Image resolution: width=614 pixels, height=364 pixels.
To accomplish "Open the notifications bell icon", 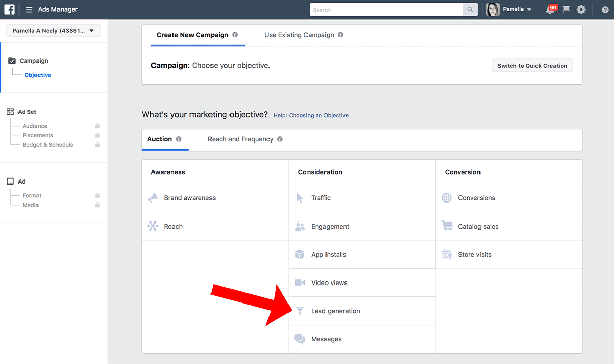I will click(x=550, y=9).
